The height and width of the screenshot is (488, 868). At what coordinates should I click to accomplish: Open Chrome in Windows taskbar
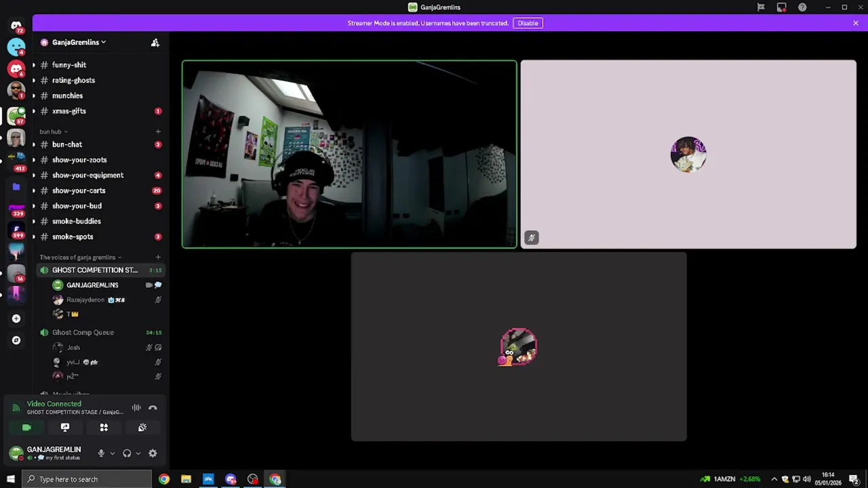coord(164,479)
